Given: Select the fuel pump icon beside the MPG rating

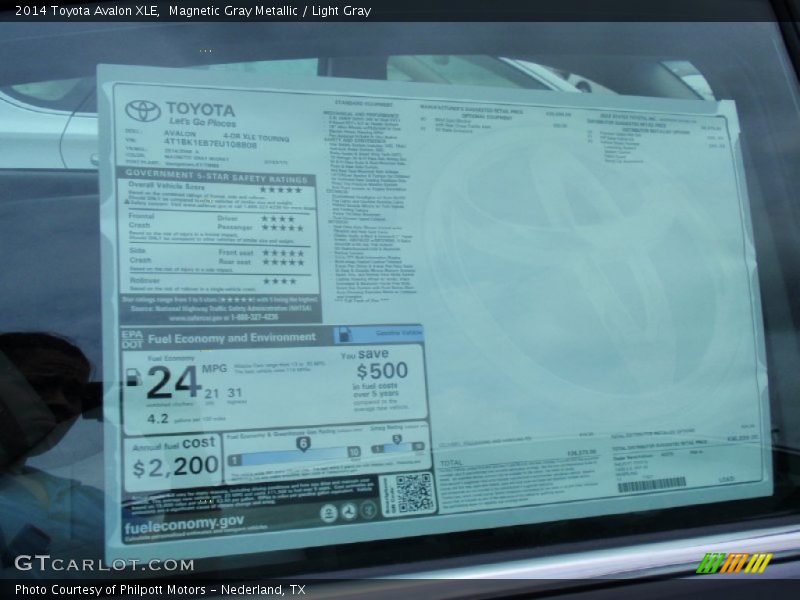Looking at the screenshot, I should (134, 376).
